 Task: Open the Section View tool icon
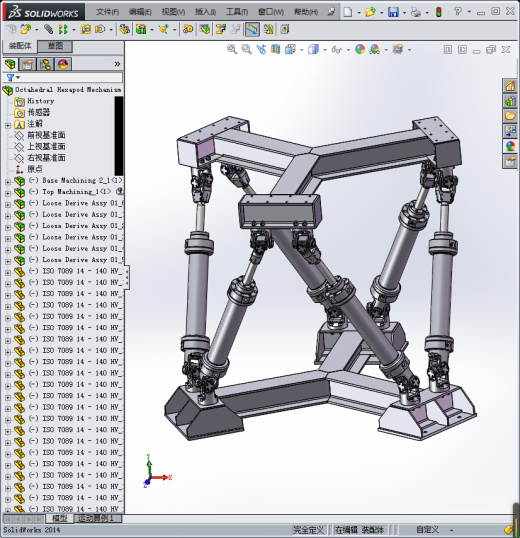pyautogui.click(x=275, y=50)
